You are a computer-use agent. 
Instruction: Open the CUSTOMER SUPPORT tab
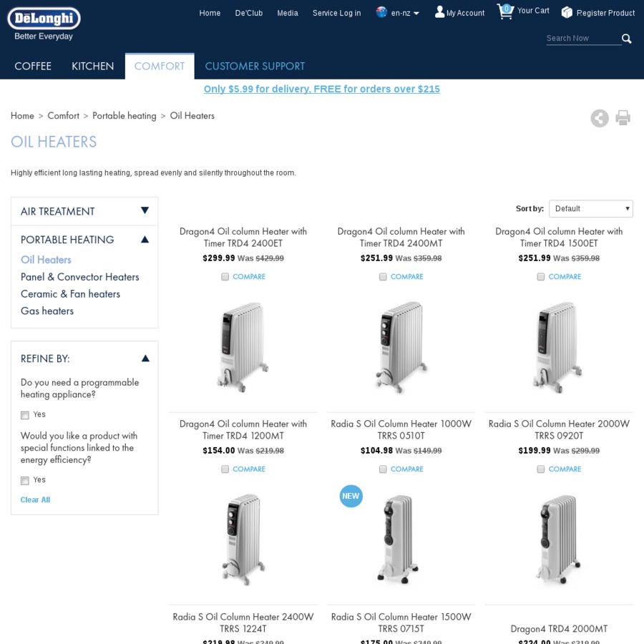[x=255, y=66]
